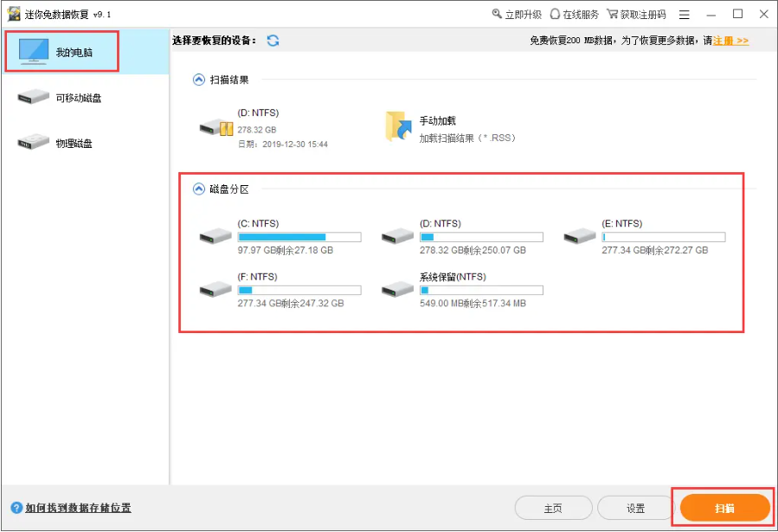Select the 可移动磁盘 sidebar disk icon
This screenshot has height=532, width=778.
[x=33, y=95]
